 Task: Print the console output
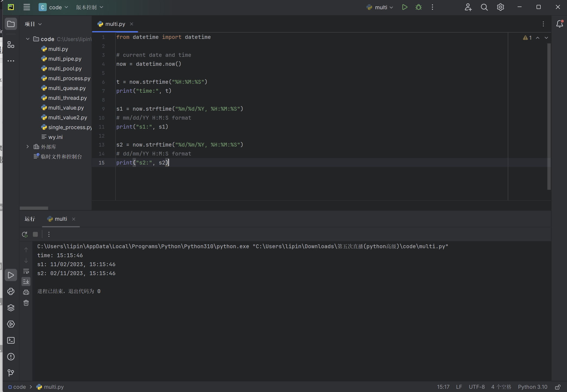[x=26, y=292]
